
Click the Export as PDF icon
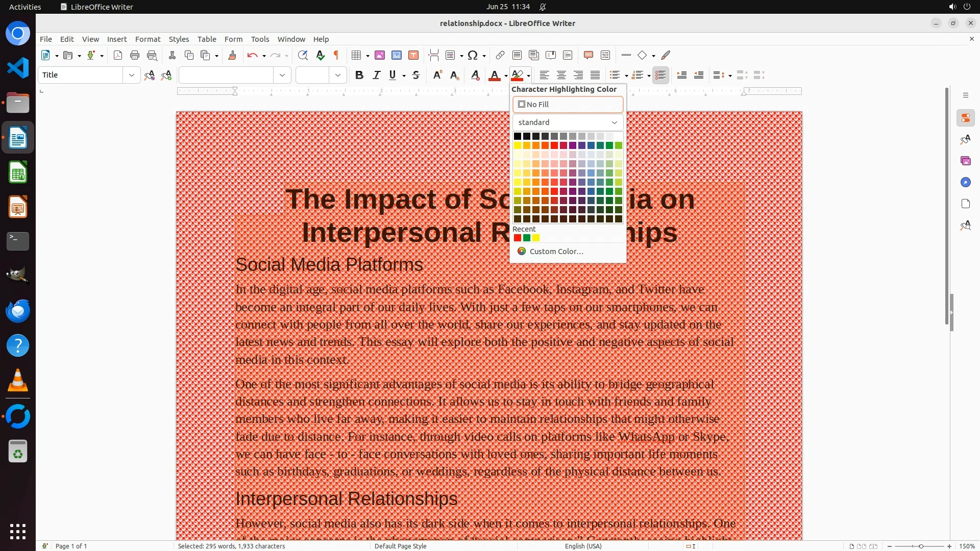tap(118, 56)
